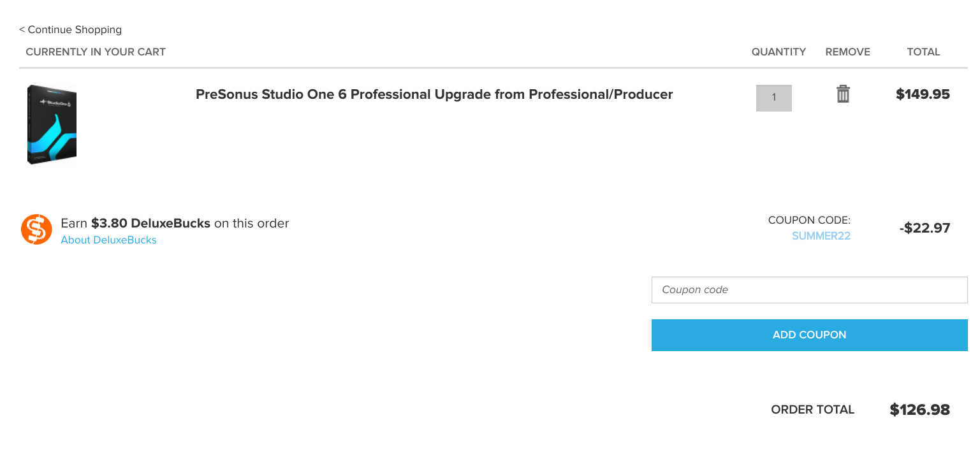Click the COUPON CODE: label
Image resolution: width=980 pixels, height=455 pixels.
click(809, 220)
